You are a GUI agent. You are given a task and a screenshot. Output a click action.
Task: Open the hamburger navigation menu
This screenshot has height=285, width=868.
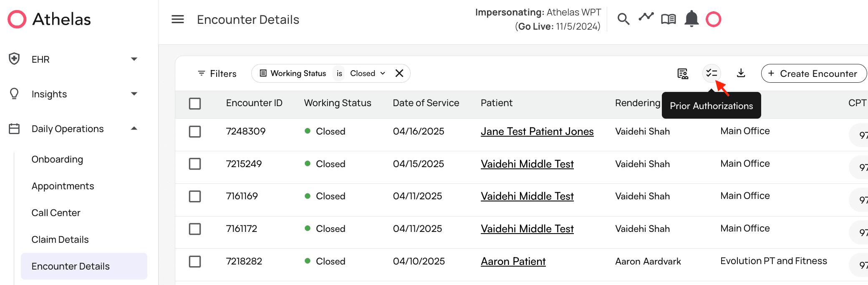pos(178,19)
